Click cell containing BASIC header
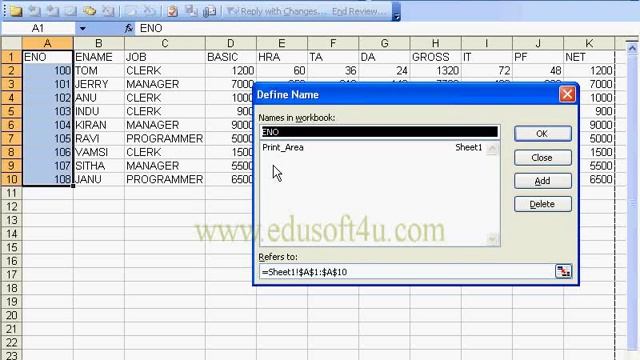Screen dimensions: 640x360 coord(231,57)
